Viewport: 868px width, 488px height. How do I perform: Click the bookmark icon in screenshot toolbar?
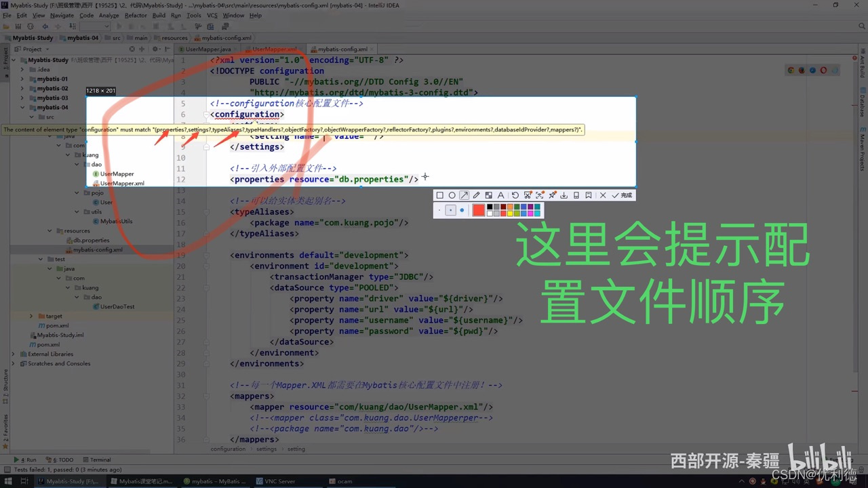589,195
